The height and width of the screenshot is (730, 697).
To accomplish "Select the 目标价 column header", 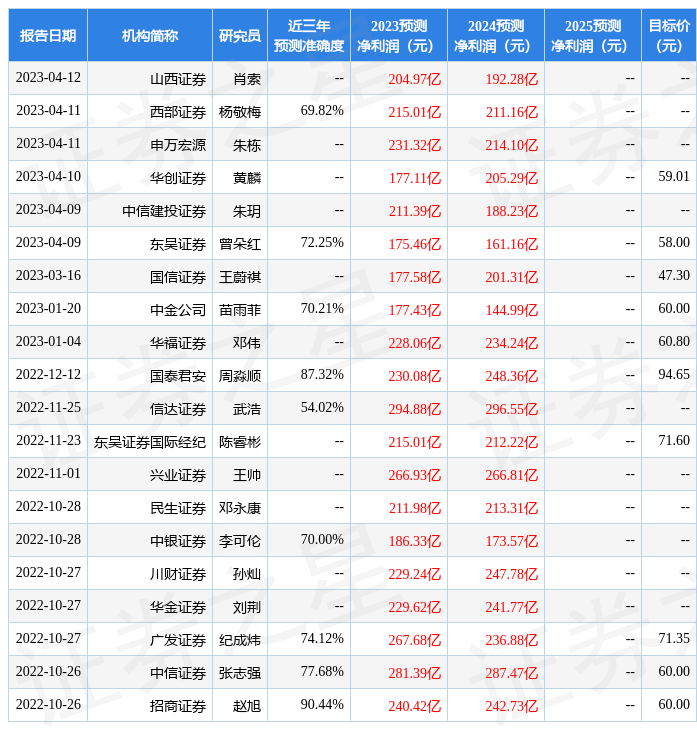I will 669,36.
